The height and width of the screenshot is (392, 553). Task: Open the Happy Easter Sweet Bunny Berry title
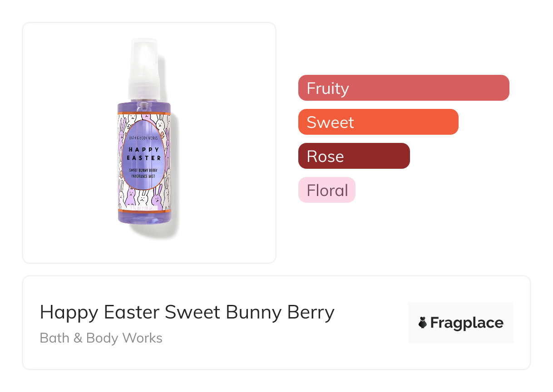pyautogui.click(x=187, y=312)
